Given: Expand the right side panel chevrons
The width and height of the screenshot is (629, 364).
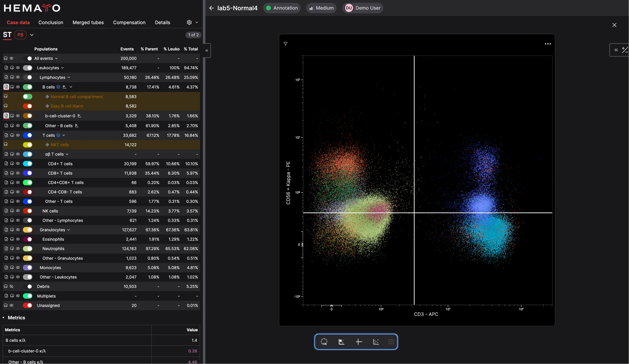Looking at the screenshot, I should coord(616,50).
